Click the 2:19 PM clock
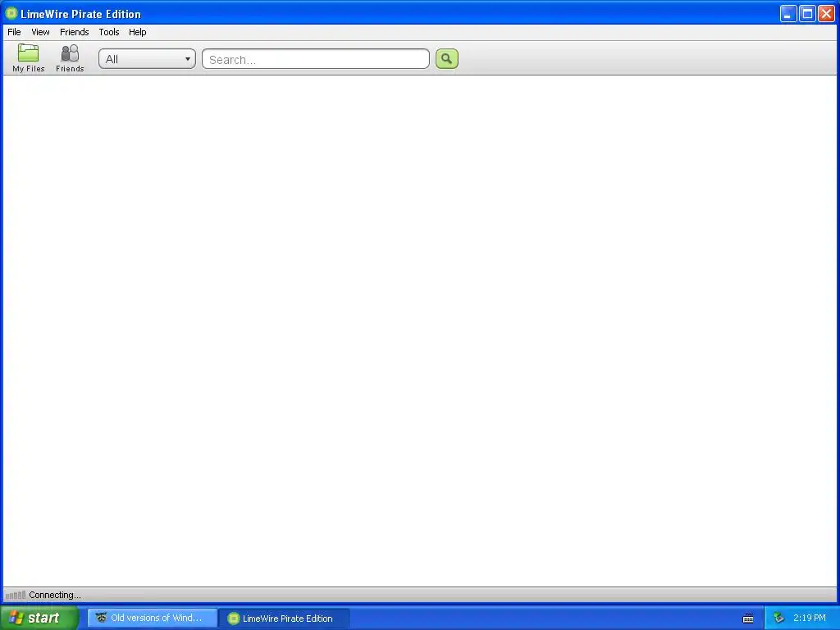The width and height of the screenshot is (840, 630). point(810,619)
